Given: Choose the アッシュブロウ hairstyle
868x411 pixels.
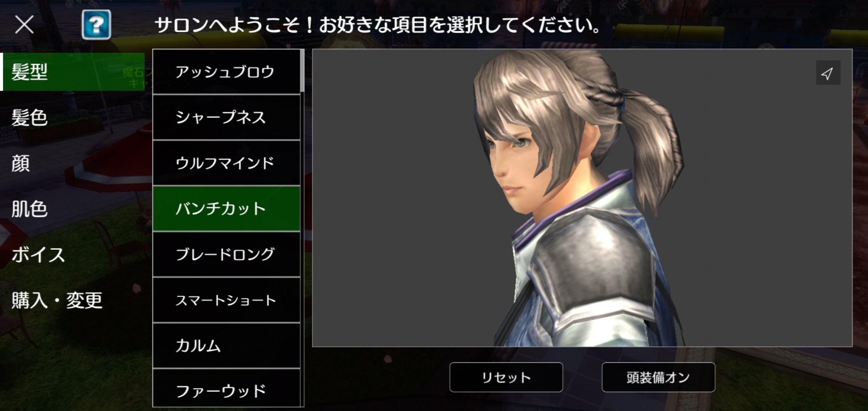Looking at the screenshot, I should pos(226,72).
